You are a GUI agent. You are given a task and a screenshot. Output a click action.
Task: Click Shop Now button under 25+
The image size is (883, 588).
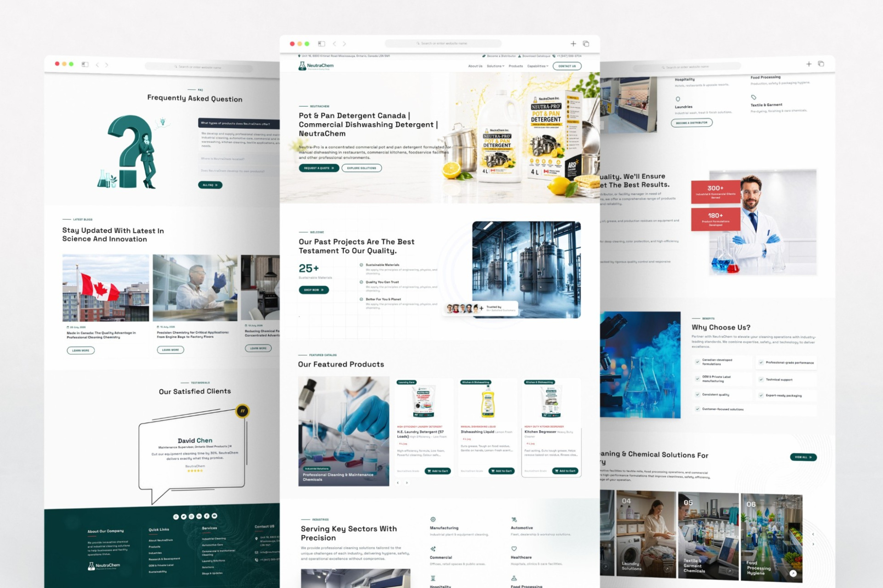click(314, 290)
